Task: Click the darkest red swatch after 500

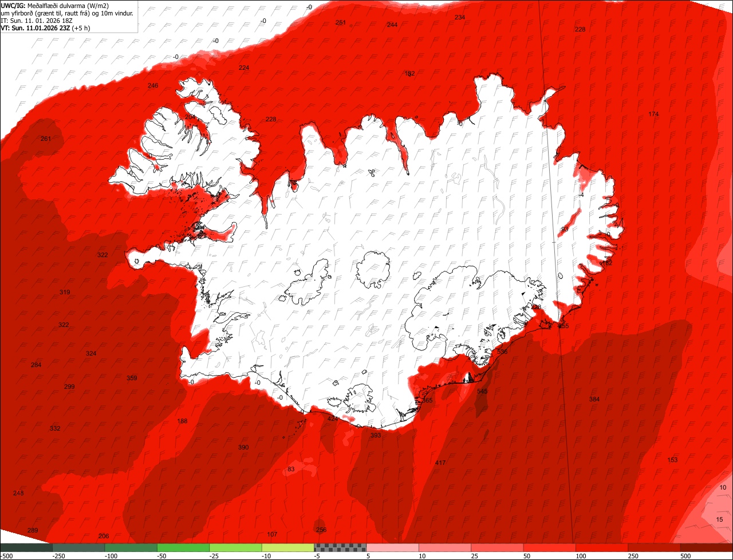Action: (x=707, y=547)
